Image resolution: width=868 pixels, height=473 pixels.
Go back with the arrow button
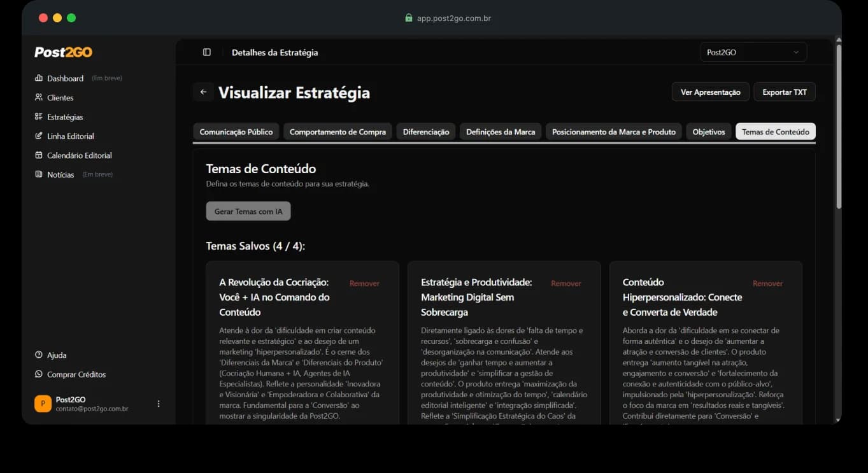[x=204, y=92]
